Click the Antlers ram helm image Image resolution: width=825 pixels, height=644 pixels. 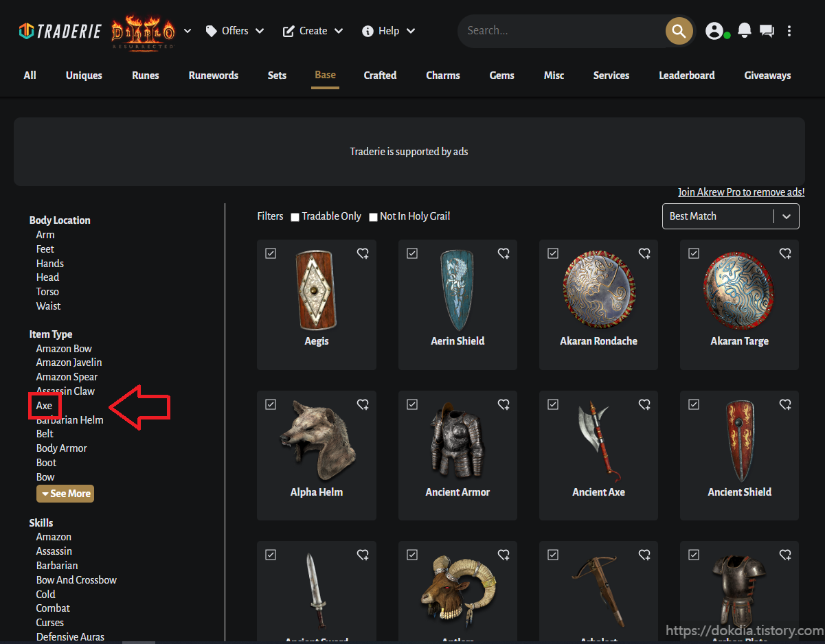point(457,591)
